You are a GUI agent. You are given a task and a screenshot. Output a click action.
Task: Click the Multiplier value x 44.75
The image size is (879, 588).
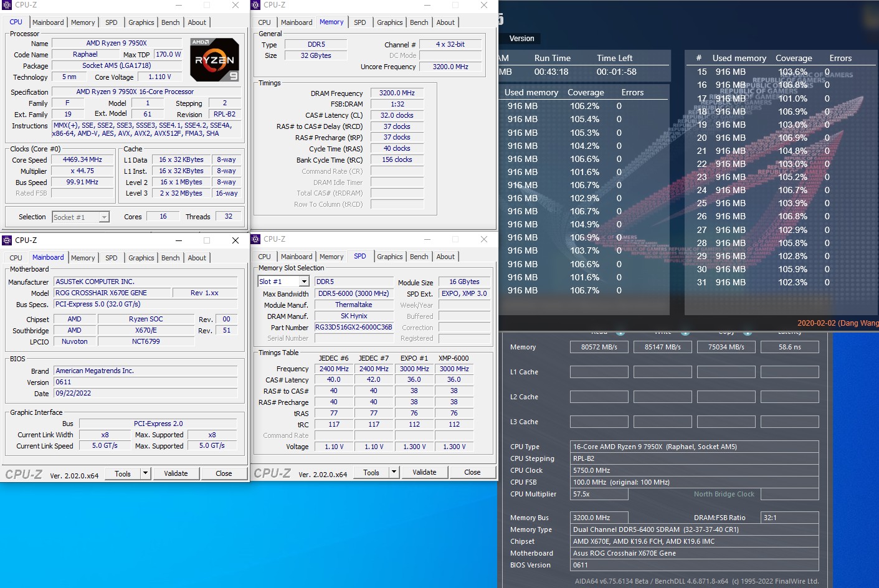click(82, 171)
